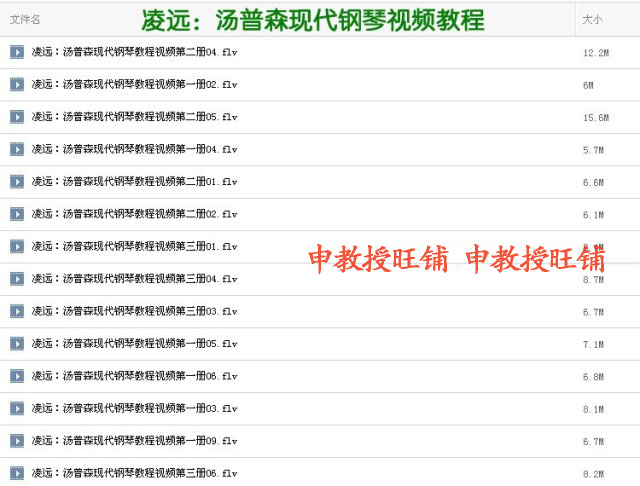Viewport: 640px width, 486px height.
Task: Open file name 汤普森现代钢琴教程视频第三册04.flv
Action: pos(134,279)
